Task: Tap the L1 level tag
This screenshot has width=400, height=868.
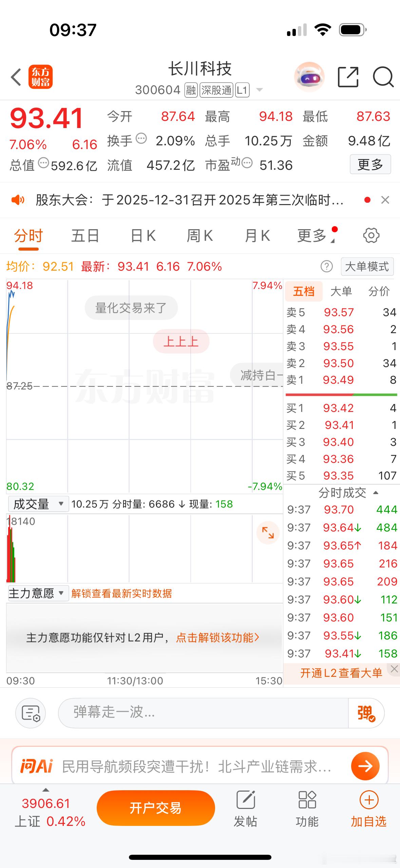Action: (x=242, y=90)
